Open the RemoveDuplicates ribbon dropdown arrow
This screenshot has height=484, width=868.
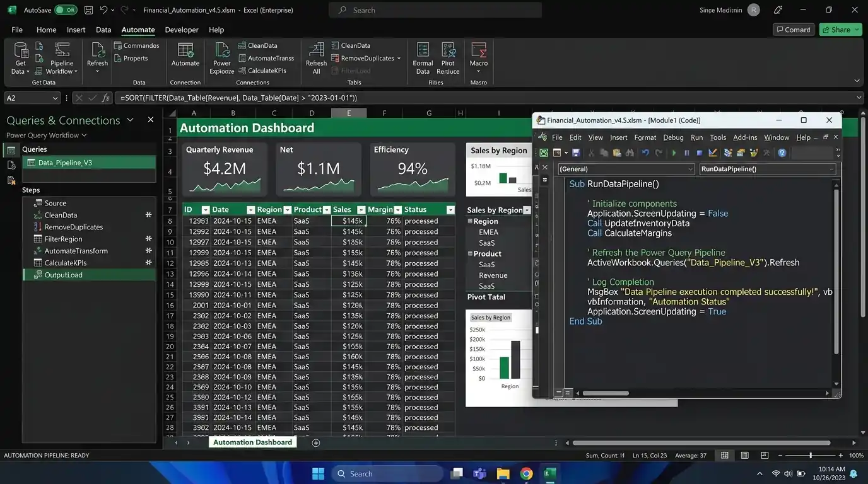[x=399, y=59]
